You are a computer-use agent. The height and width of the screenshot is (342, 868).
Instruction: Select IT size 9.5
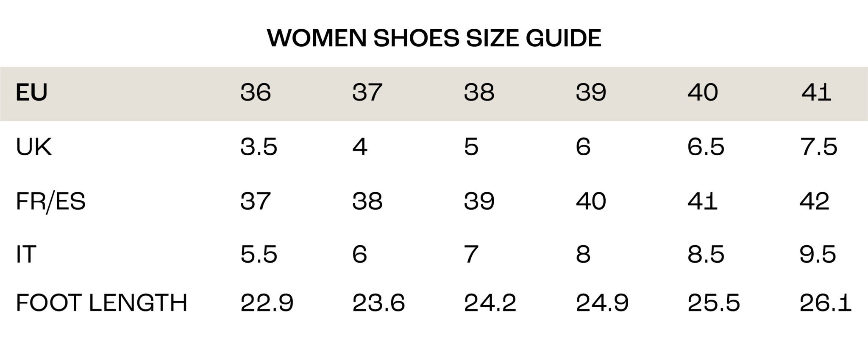tap(818, 255)
